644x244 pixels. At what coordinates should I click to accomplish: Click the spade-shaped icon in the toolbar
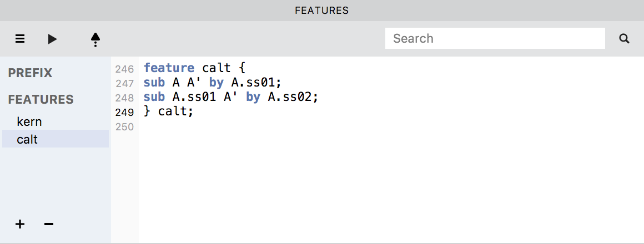point(95,39)
